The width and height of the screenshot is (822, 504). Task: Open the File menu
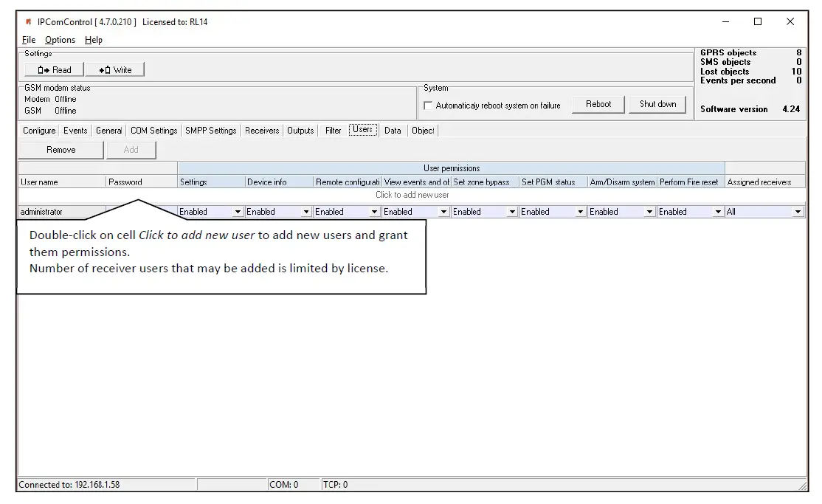[x=29, y=40]
